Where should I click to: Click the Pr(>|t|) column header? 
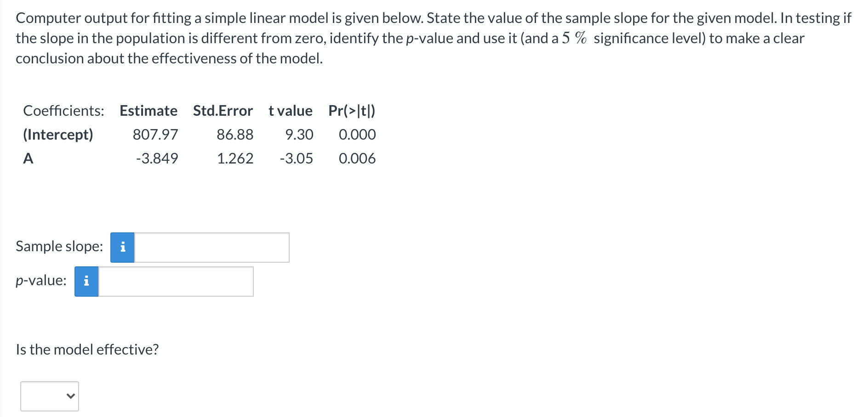pos(351,111)
